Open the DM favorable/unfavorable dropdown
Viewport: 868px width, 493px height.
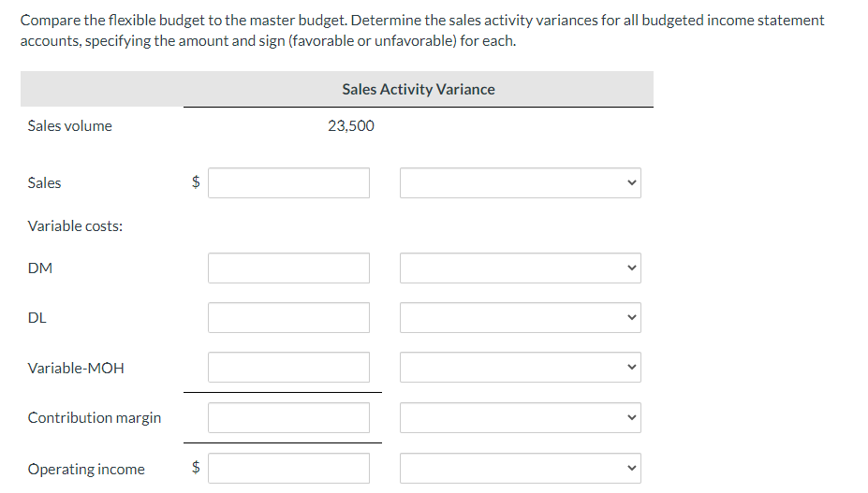521,268
